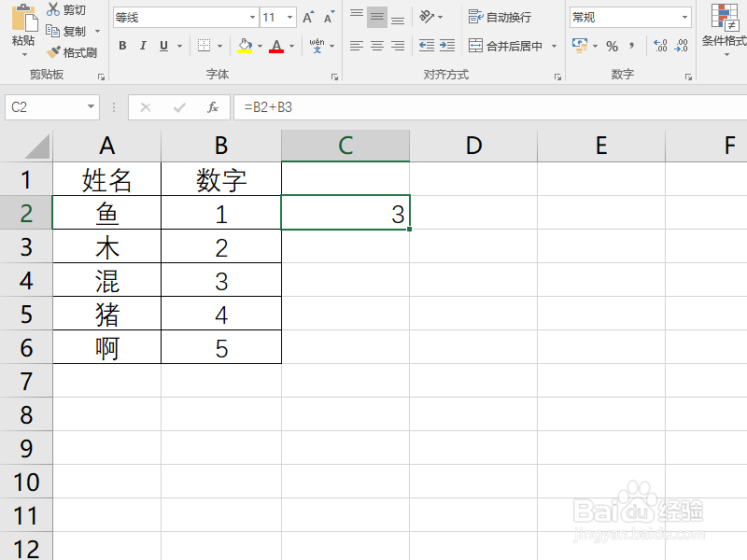
Task: Cancel the formula entry with X
Action: tap(146, 107)
